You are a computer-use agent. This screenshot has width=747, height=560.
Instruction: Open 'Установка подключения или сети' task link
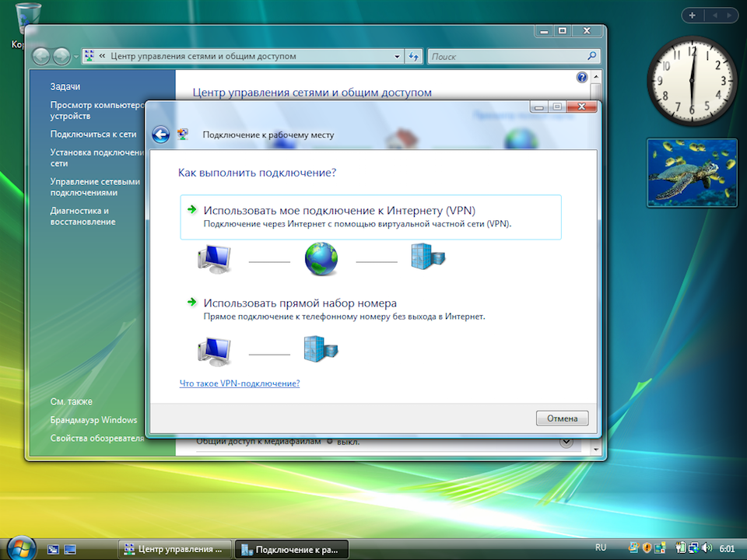(x=97, y=158)
